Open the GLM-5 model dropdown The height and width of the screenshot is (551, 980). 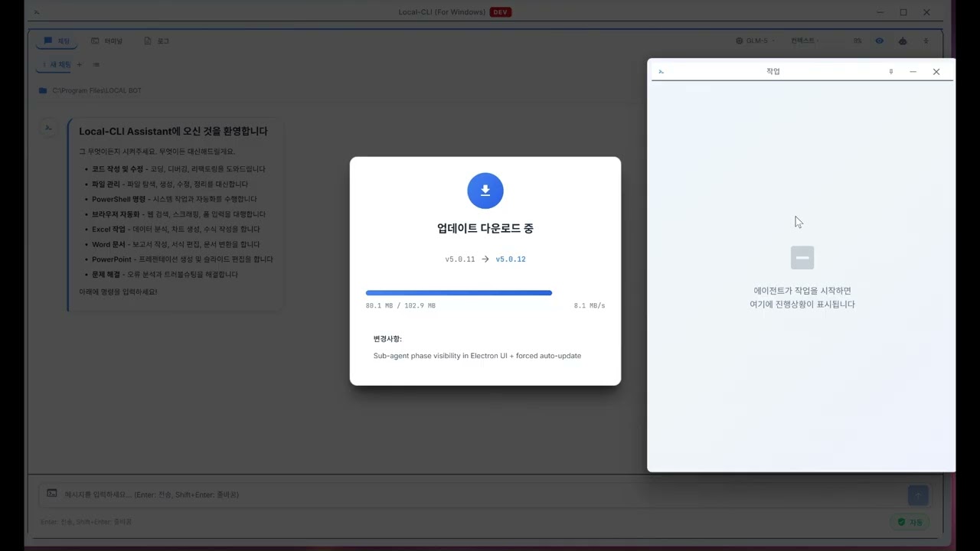tap(755, 41)
